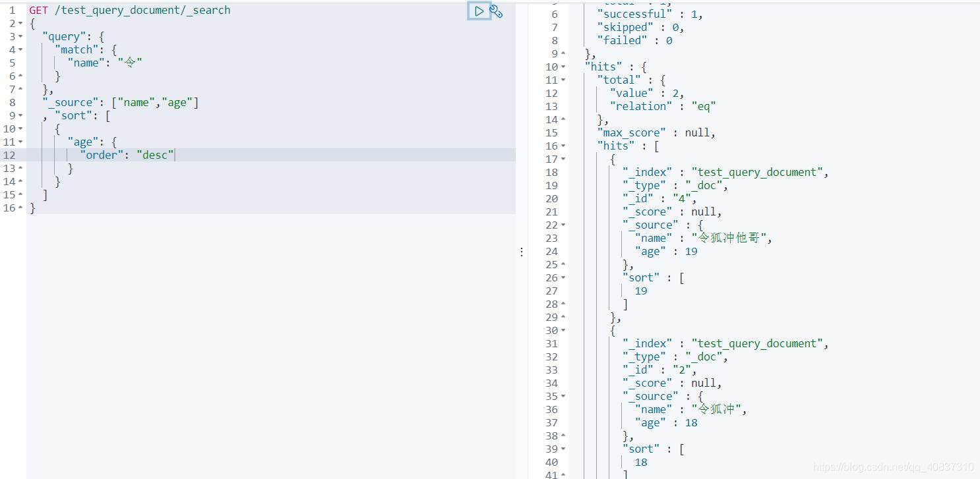Click "_type" : "_doc" at line 32
The image size is (980, 479).
click(675, 356)
